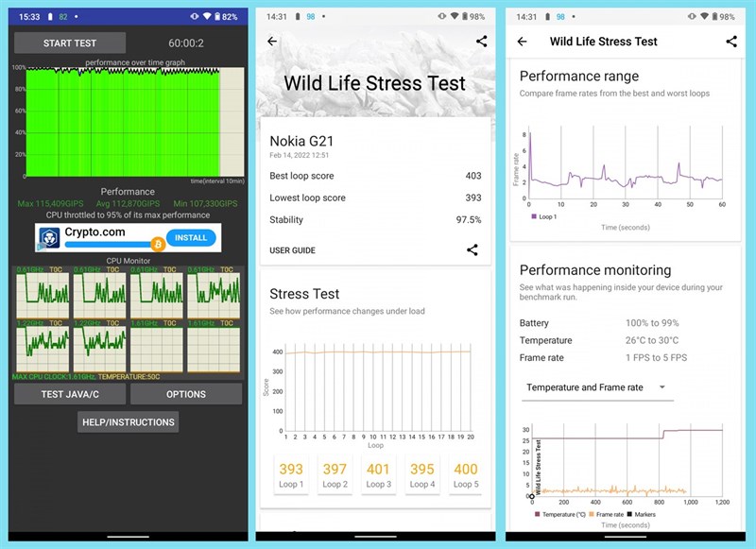Click the Nokia G21 device name
This screenshot has width=756, height=549.
301,141
